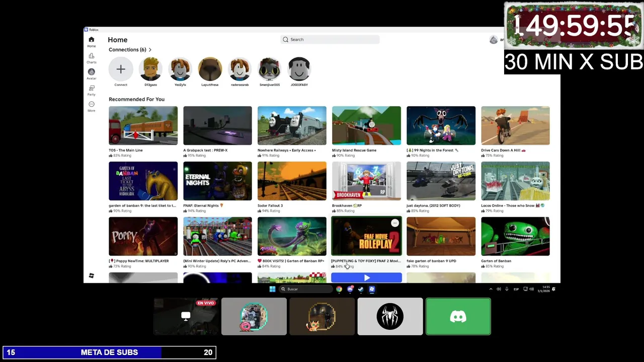Open Sodor Fallout 3 thumbnail
The height and width of the screenshot is (362, 644).
pos(292,181)
